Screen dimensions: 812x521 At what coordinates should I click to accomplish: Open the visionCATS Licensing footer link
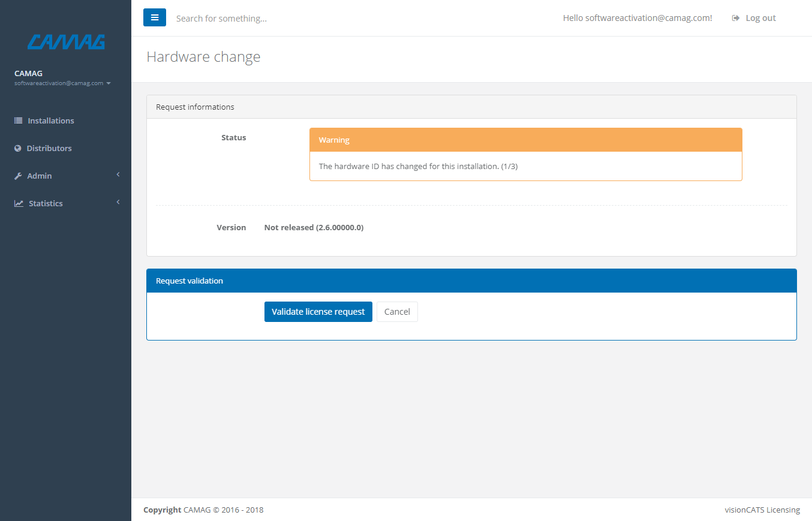(x=762, y=509)
